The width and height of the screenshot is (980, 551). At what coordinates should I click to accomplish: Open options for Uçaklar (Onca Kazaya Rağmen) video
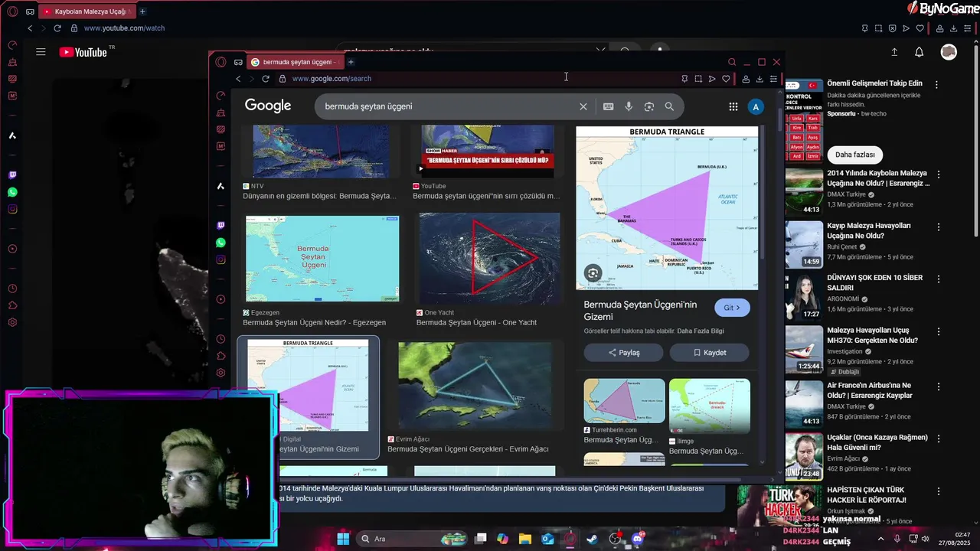coord(938,439)
